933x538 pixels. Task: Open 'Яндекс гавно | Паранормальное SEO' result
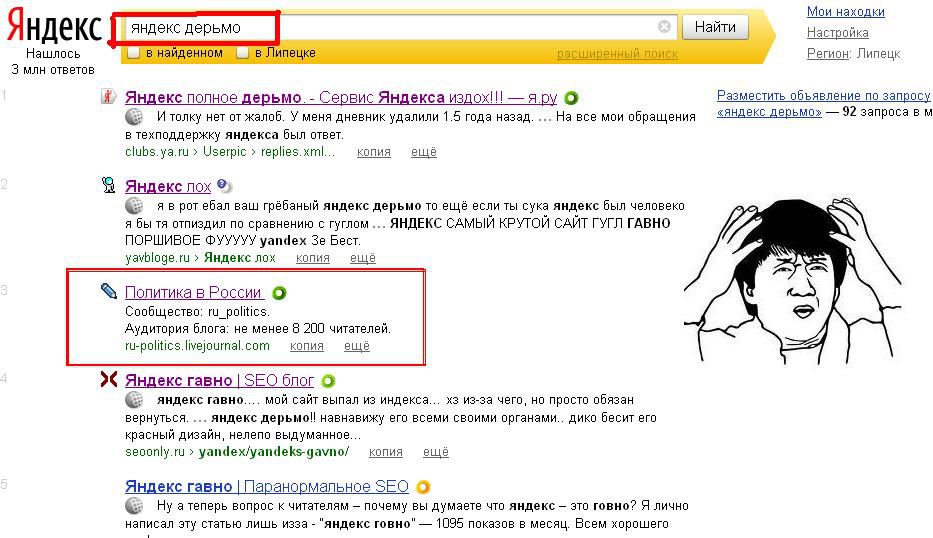pos(267,486)
